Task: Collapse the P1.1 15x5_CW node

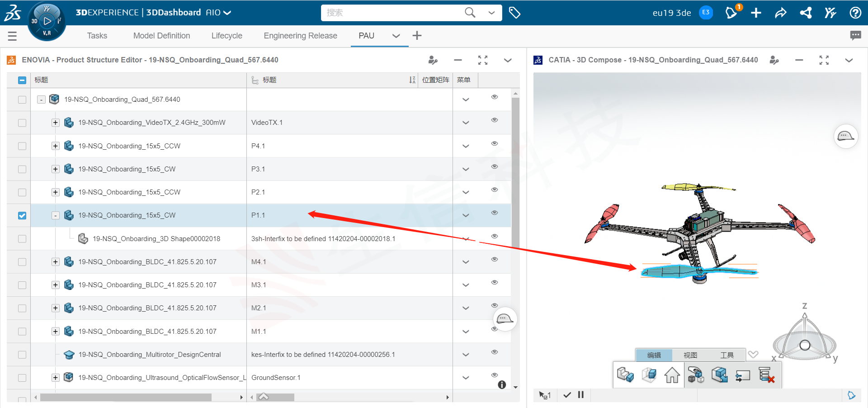Action: [x=55, y=215]
